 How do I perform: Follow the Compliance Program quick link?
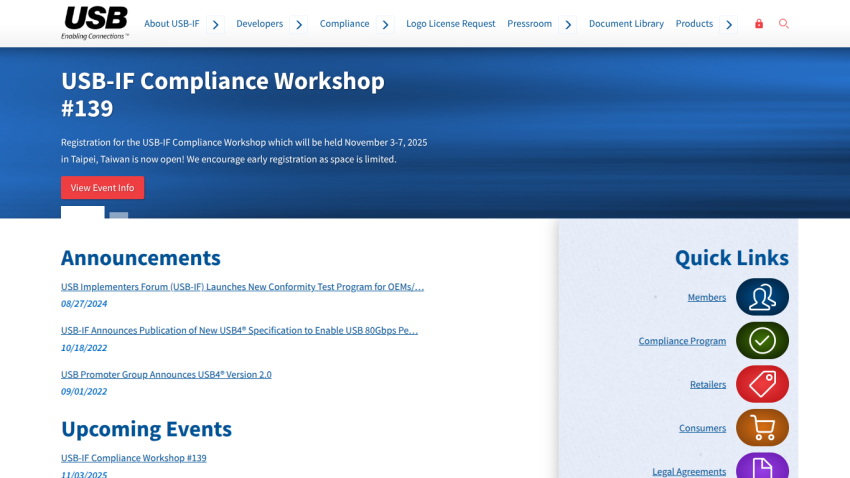point(682,341)
